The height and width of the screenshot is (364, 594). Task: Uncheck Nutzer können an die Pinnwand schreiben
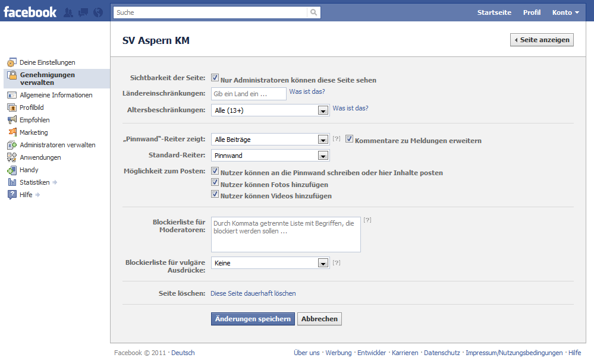215,170
